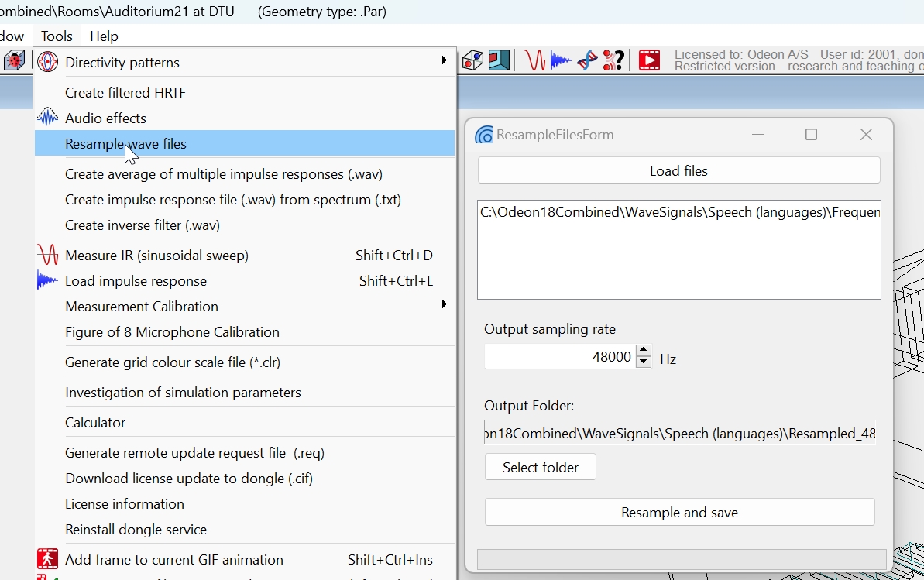Click the Load files button
This screenshot has height=580, width=924.
[678, 171]
